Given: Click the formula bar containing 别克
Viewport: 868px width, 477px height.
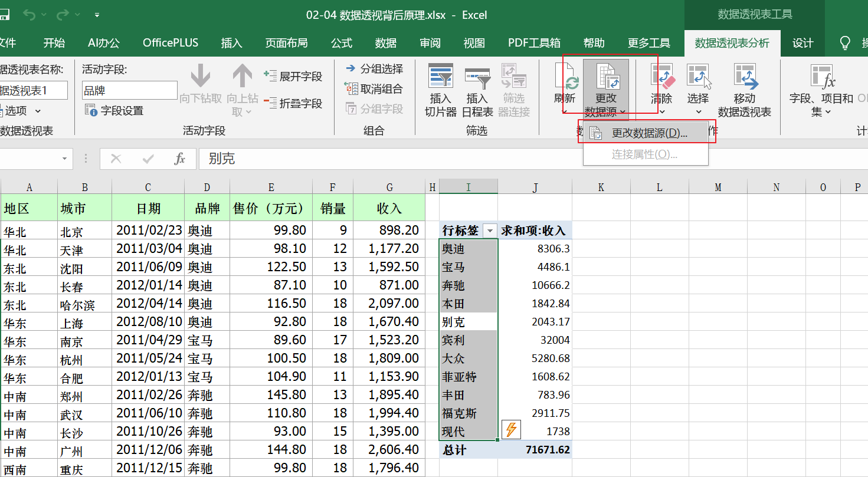Looking at the screenshot, I should coord(533,159).
